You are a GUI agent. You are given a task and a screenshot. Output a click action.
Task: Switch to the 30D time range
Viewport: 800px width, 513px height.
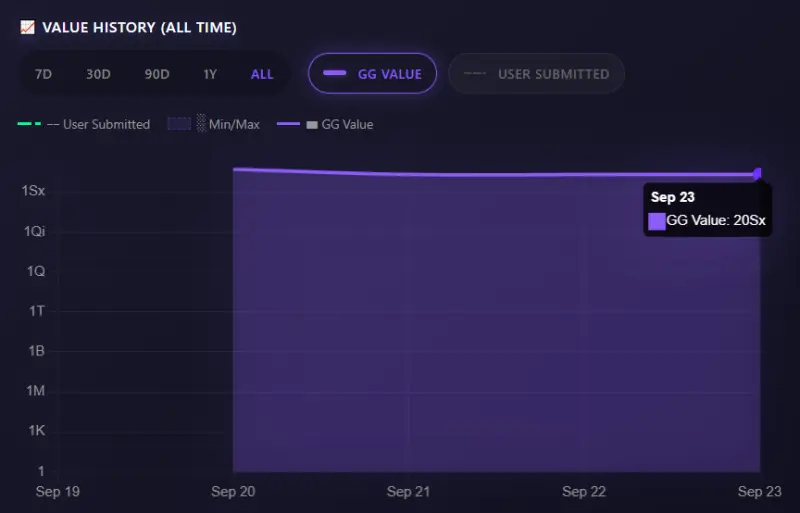tap(98, 74)
